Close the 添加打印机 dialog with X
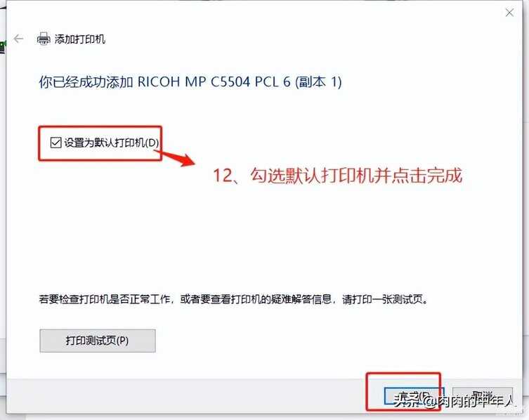Screen dimensions: 529x420 click(x=509, y=13)
